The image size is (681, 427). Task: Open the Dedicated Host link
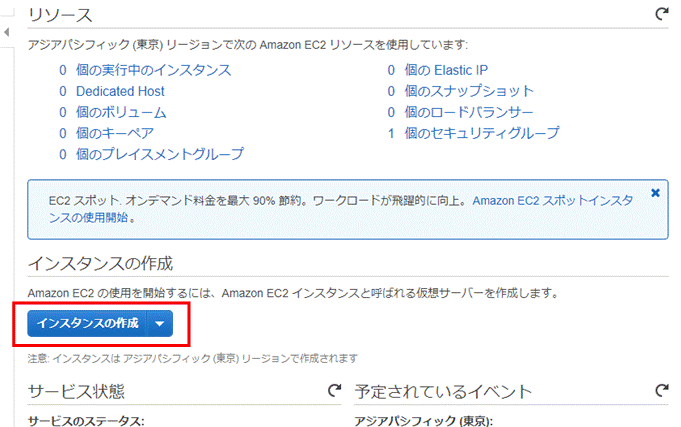pos(120,91)
